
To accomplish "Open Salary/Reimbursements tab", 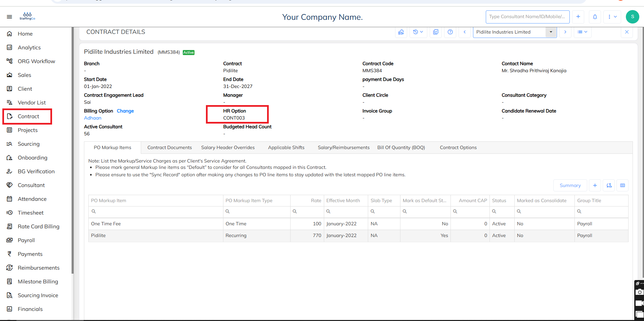I will click(344, 147).
